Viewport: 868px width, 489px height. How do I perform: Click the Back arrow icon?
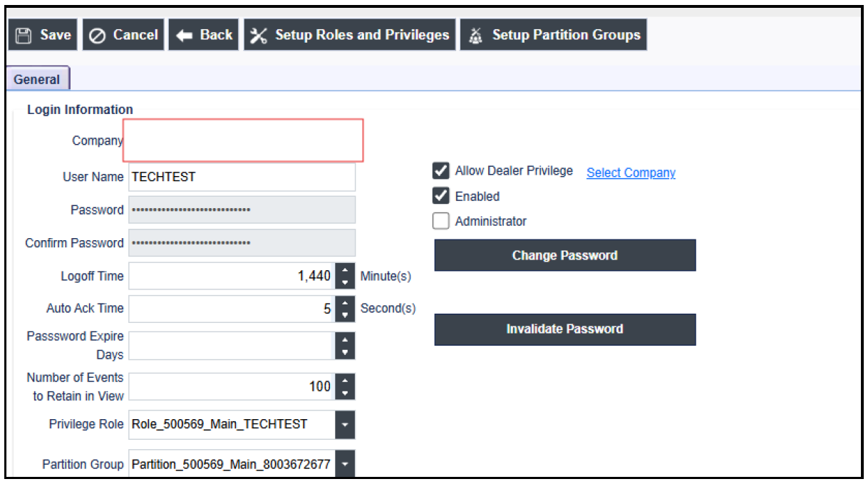coord(184,35)
